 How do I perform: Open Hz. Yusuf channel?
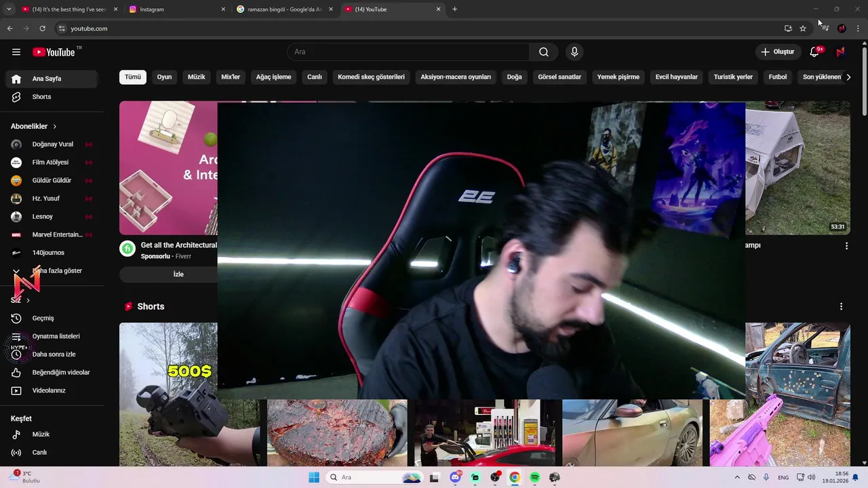(53, 199)
